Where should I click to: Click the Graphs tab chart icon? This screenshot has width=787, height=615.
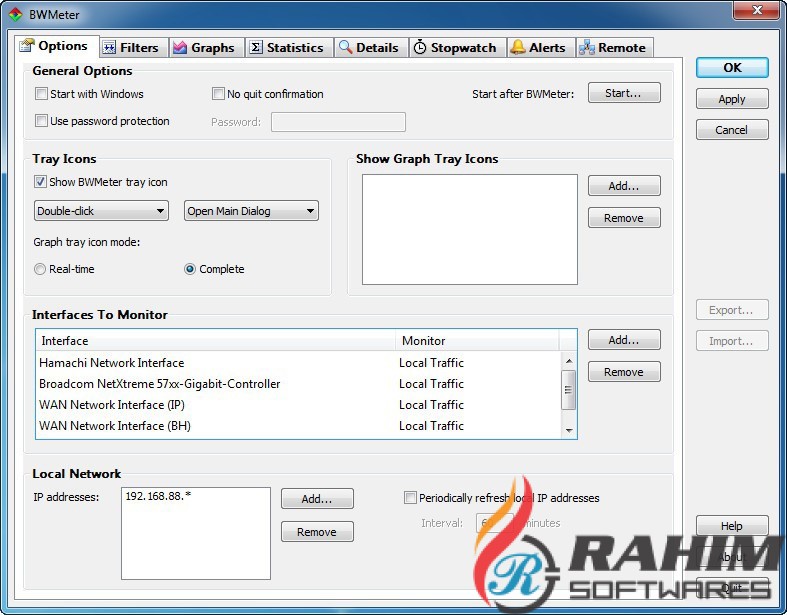[x=180, y=48]
